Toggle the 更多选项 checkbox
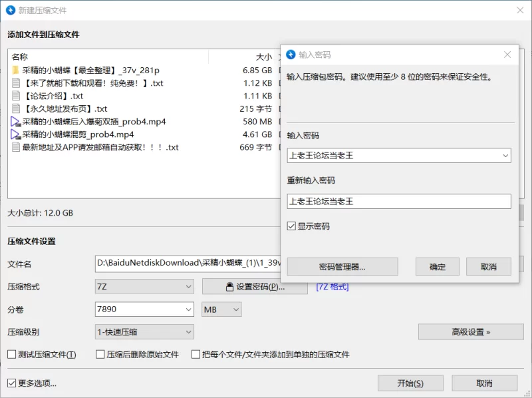 (x=11, y=383)
